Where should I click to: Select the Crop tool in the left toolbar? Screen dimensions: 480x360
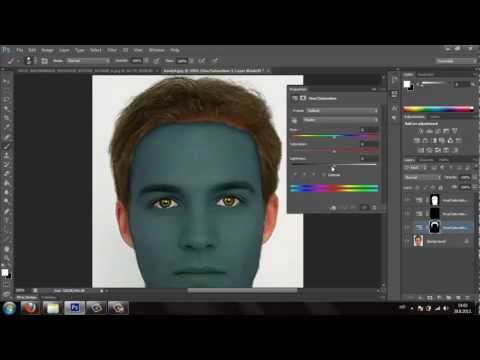coord(6,118)
